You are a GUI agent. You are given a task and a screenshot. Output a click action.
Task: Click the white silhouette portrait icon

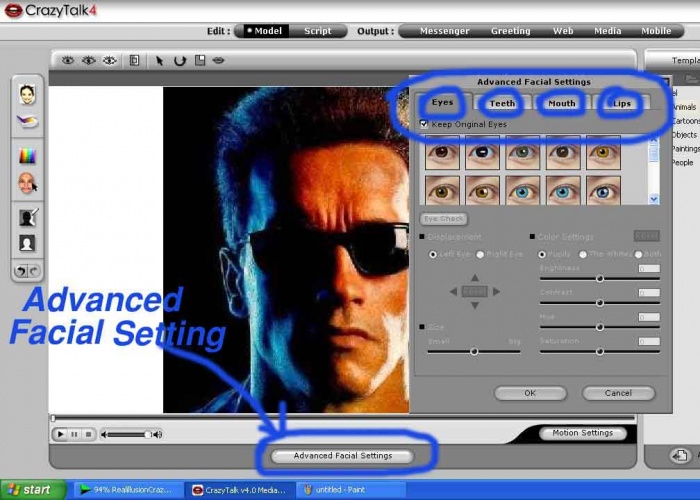[x=27, y=243]
